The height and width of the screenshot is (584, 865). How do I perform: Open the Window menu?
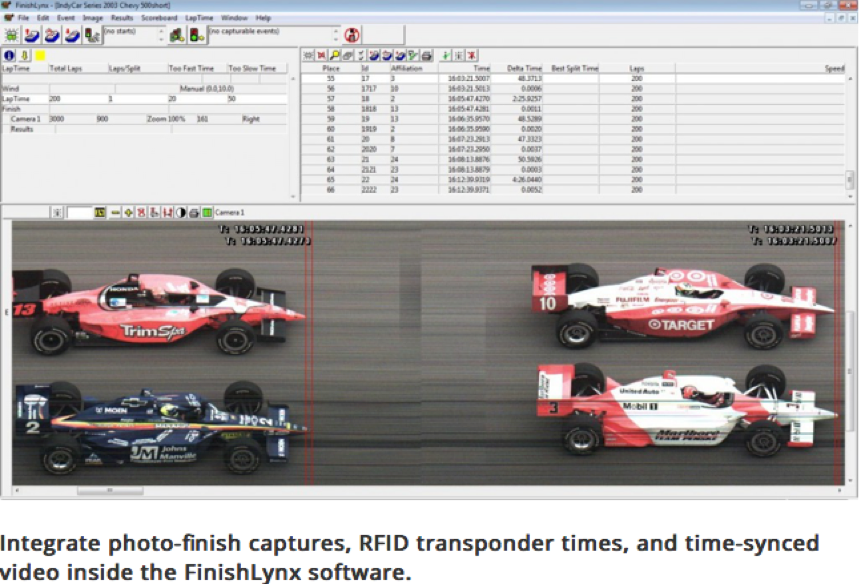pos(234,18)
